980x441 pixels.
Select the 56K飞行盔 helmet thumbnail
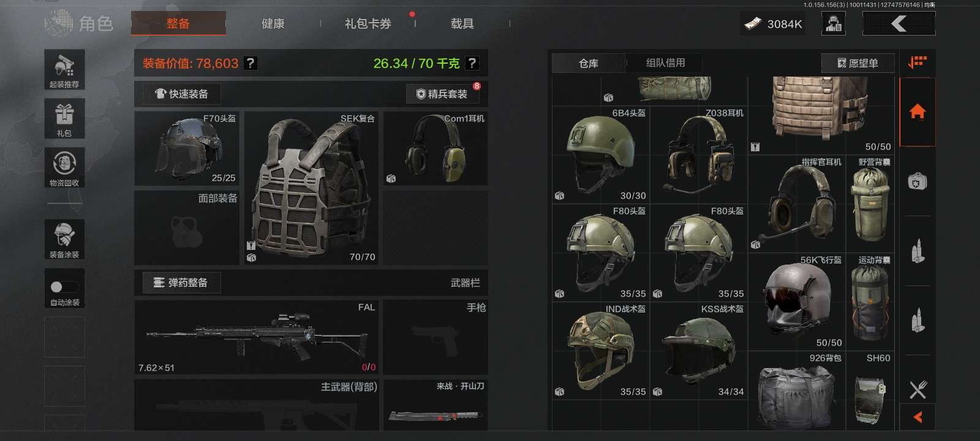796,302
